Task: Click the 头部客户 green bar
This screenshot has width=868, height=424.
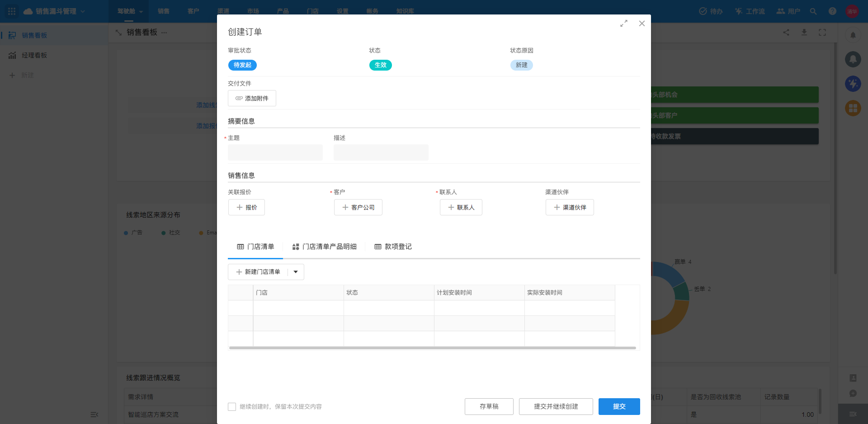Action: point(735,115)
